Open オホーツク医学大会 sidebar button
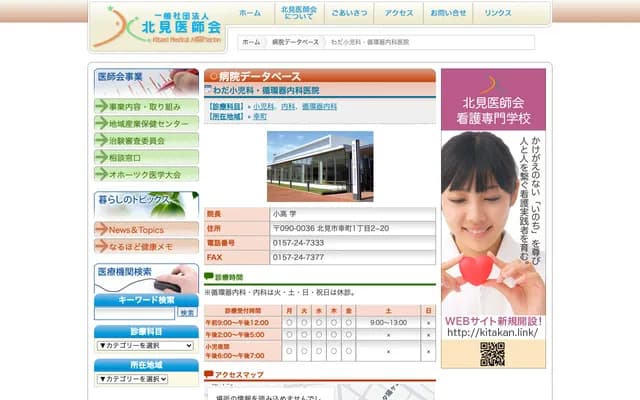 click(147, 174)
